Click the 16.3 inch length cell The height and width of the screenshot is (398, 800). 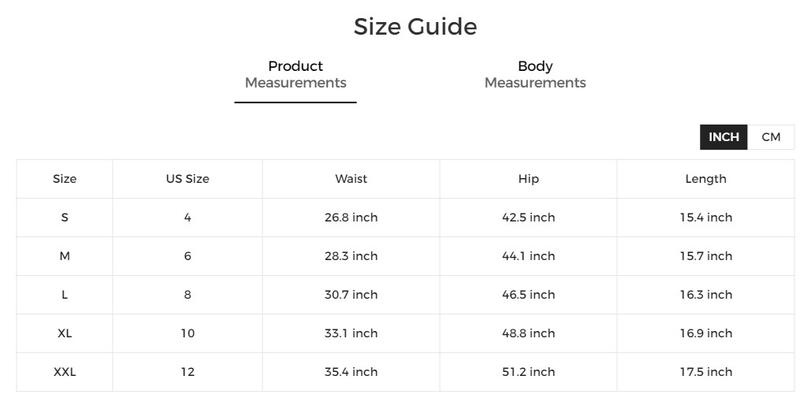(706, 295)
